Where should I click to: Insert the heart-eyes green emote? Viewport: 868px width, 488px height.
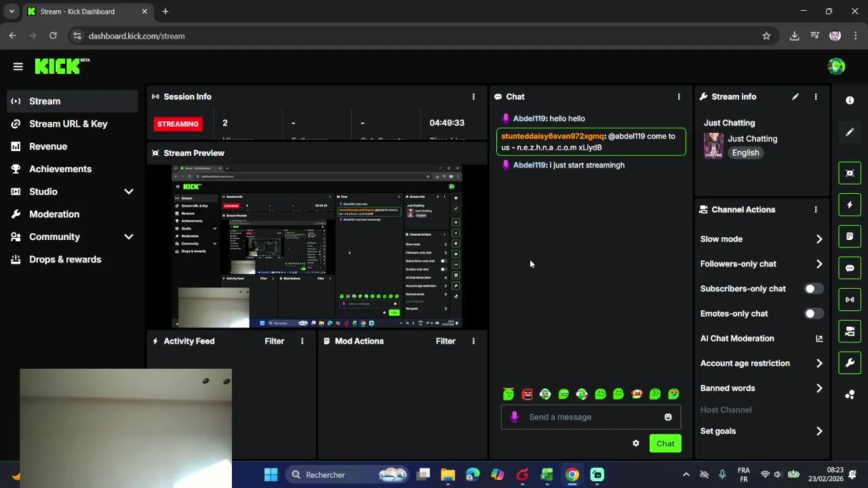pyautogui.click(x=673, y=394)
